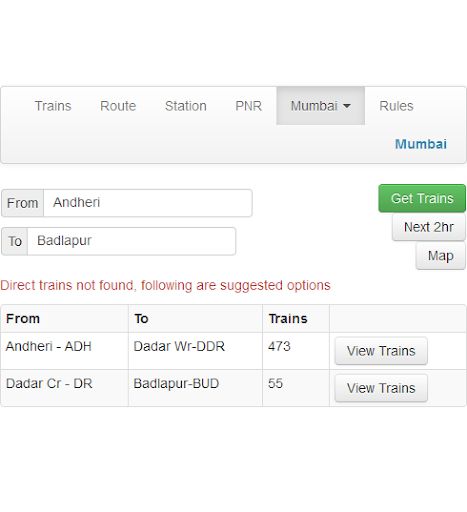
Task: Click the To label addon
Action: (15, 241)
